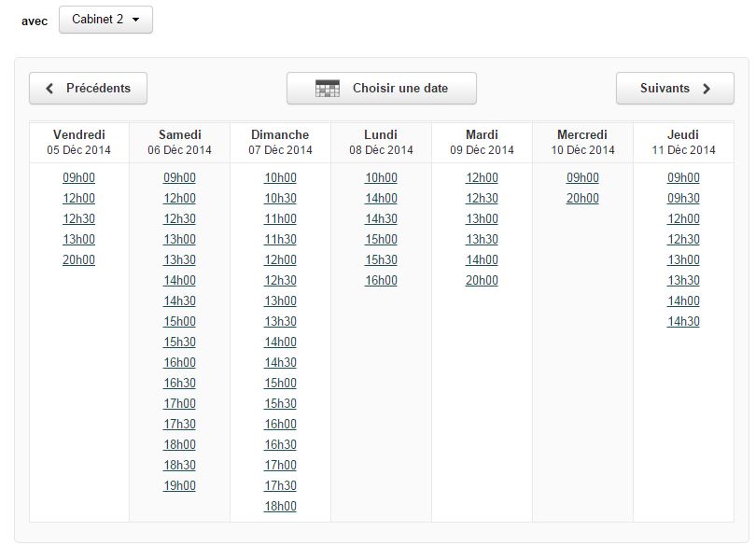The image size is (756, 559).
Task: Select 18h00 slot on Dimanche 07 Déc
Action: [x=280, y=506]
